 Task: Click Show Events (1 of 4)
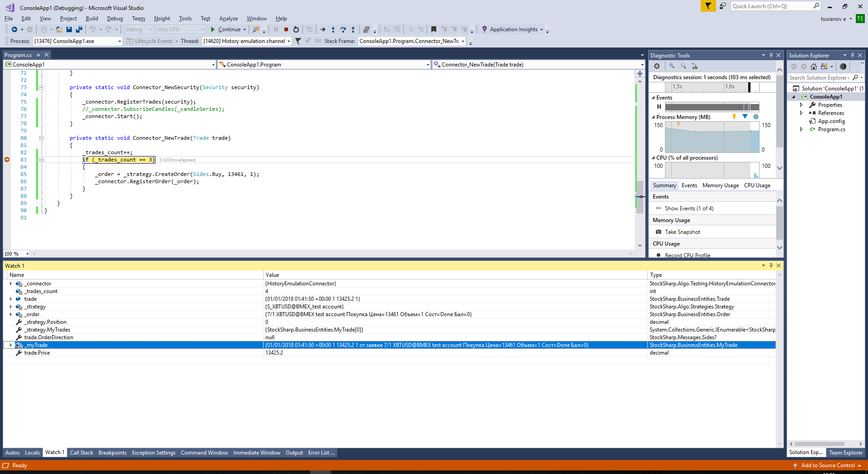pyautogui.click(x=689, y=209)
